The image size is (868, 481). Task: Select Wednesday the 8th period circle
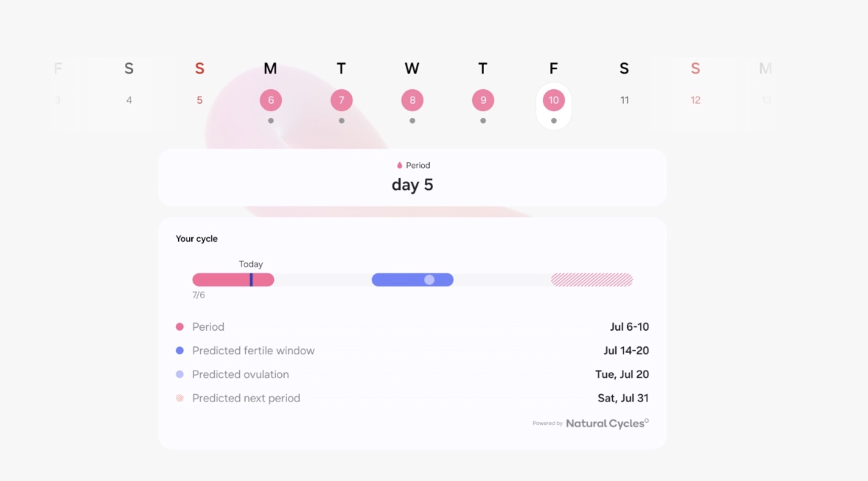pyautogui.click(x=412, y=100)
